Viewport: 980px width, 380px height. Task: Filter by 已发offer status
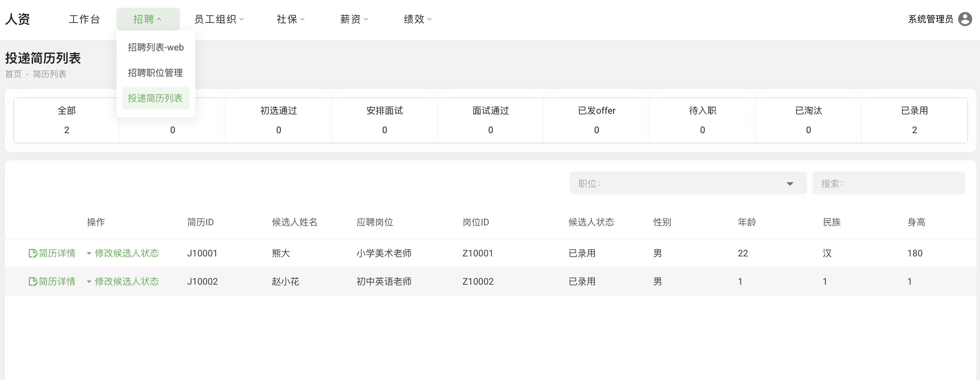click(x=596, y=120)
